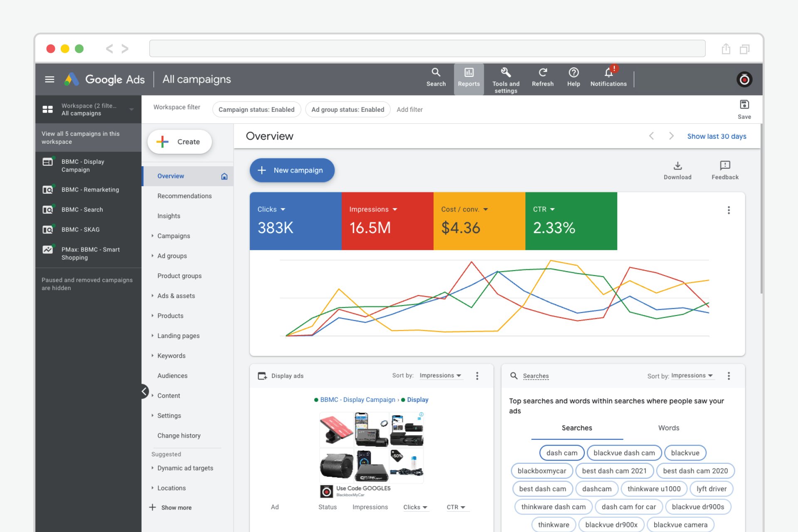Switch to the Searches tab

[x=576, y=428]
